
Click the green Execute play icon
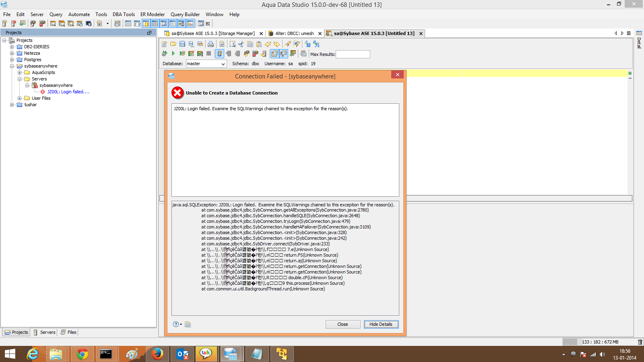tap(173, 53)
